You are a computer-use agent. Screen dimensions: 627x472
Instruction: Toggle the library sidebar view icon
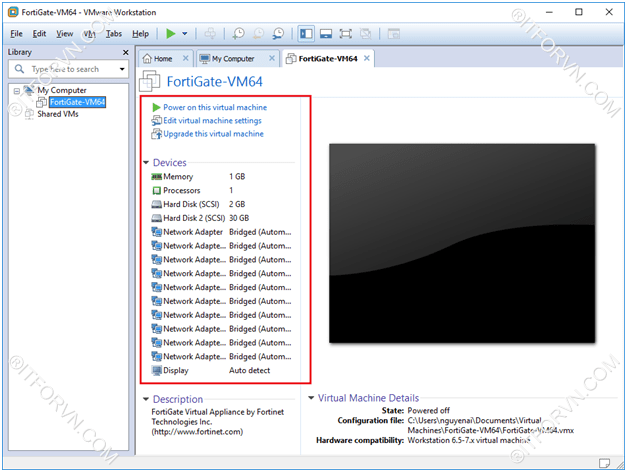point(306,34)
